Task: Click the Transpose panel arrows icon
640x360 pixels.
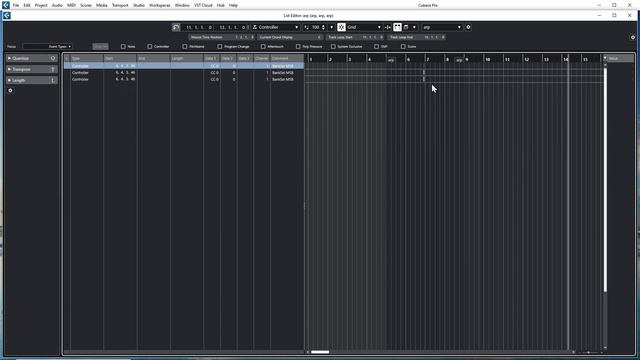Action: coord(53,69)
